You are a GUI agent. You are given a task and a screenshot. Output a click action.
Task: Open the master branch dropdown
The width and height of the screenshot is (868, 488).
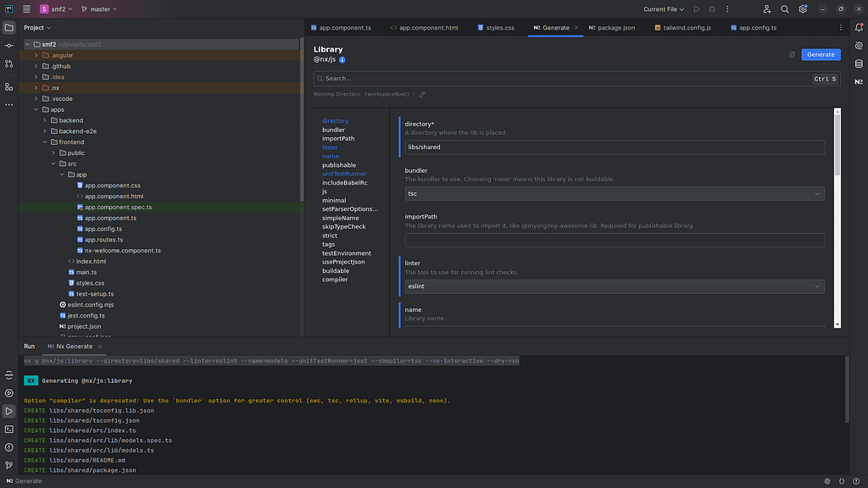pos(99,8)
